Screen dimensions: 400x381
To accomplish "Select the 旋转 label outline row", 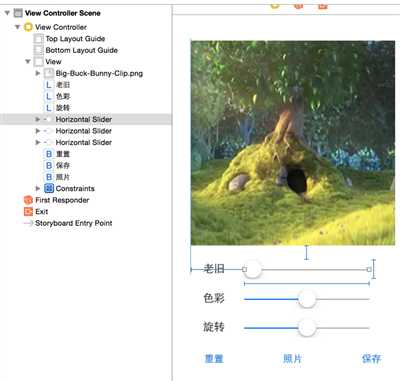I will coord(63,108).
